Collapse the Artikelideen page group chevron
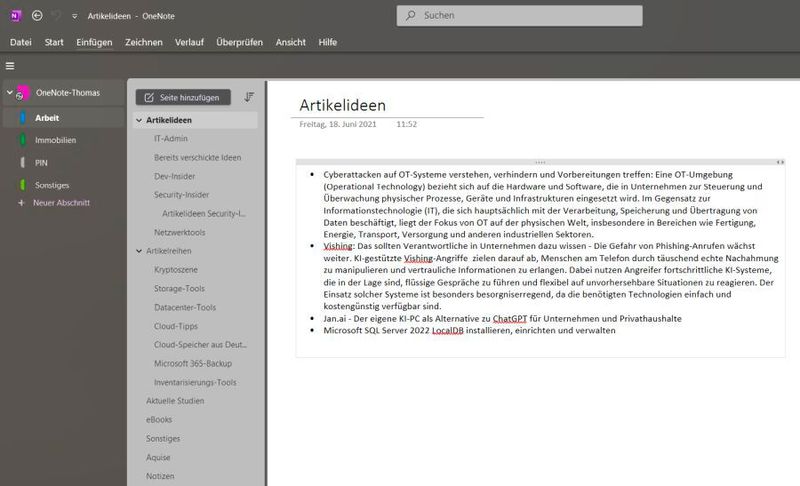Image resolution: width=800 pixels, height=486 pixels. click(139, 120)
